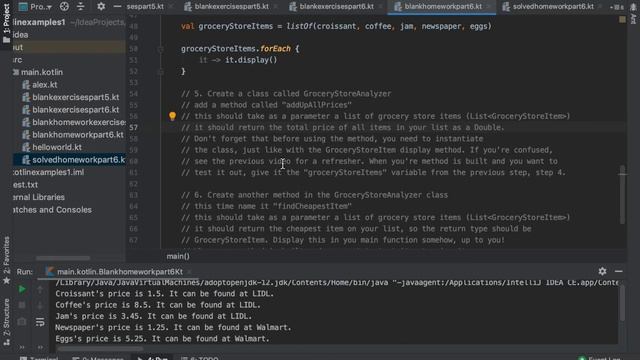640x360 pixels.
Task: Open Run panel gear settings
Action: coord(602,271)
